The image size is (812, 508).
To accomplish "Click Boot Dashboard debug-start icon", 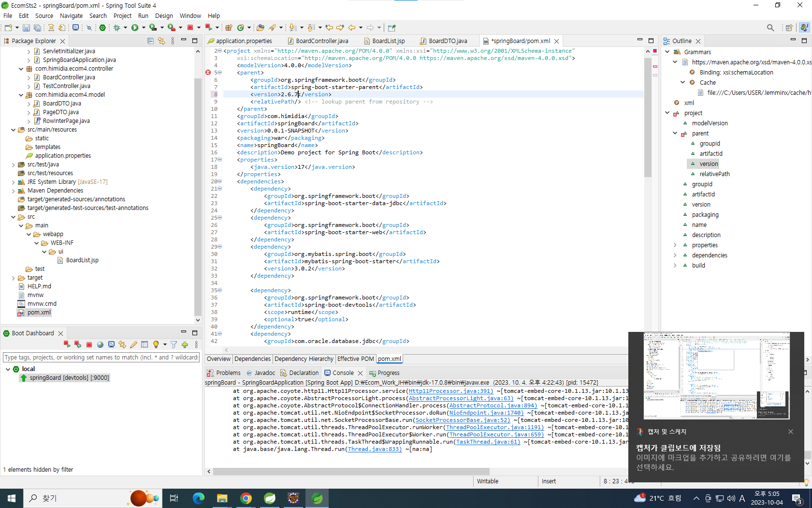I will 78,344.
